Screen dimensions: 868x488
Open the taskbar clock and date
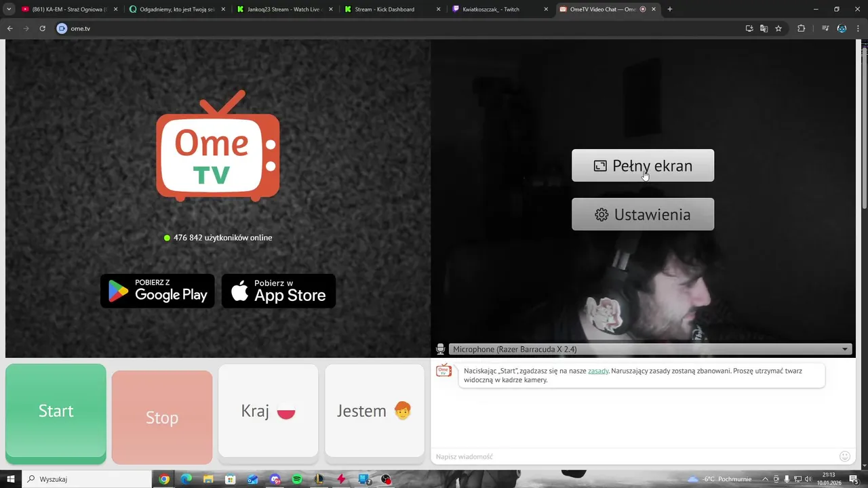coord(829,479)
